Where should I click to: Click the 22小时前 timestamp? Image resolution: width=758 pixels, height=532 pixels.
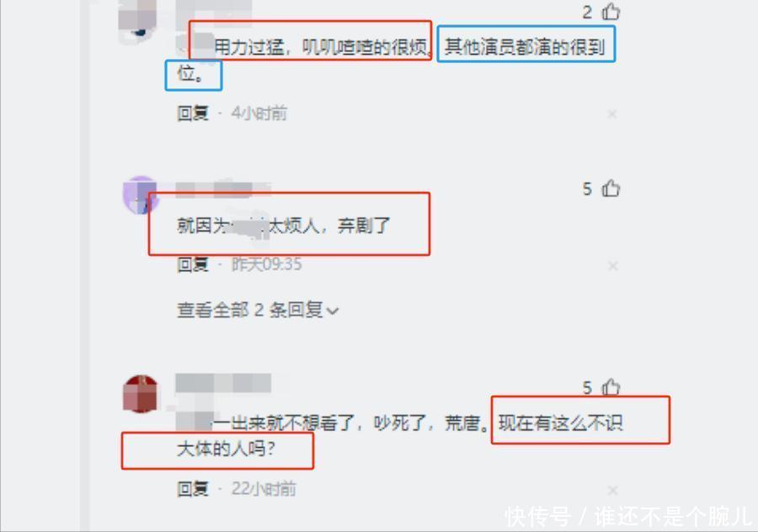[x=264, y=489]
